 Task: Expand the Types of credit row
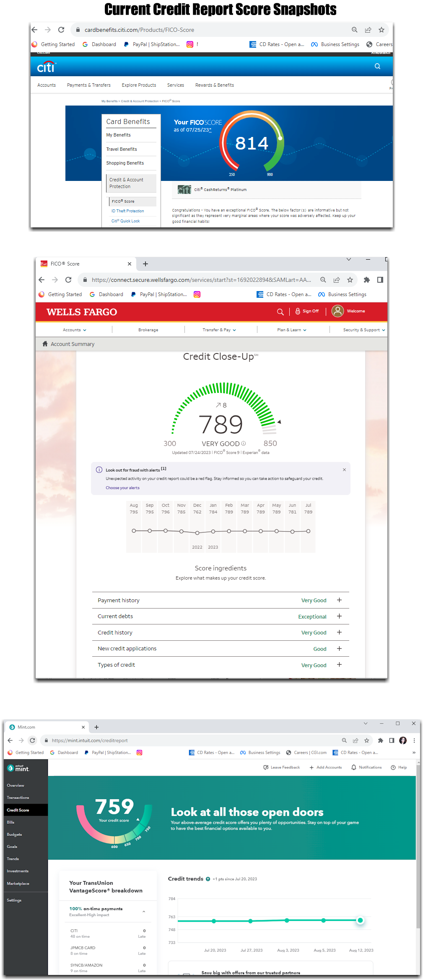pos(340,665)
